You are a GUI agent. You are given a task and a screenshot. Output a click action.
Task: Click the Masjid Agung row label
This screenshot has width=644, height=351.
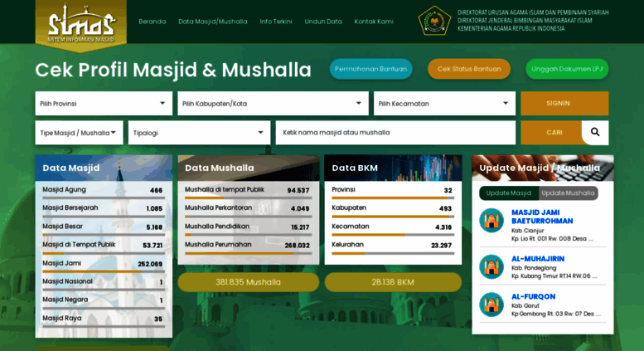point(64,189)
